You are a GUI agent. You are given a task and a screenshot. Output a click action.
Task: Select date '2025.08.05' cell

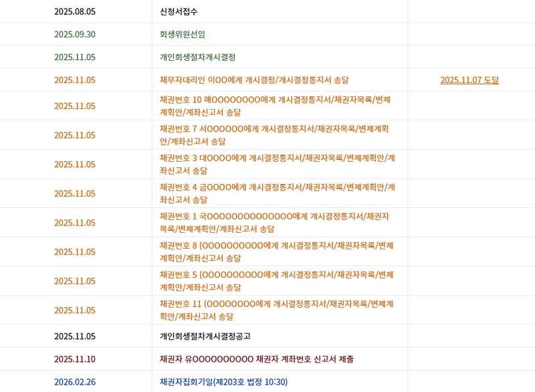pos(75,11)
